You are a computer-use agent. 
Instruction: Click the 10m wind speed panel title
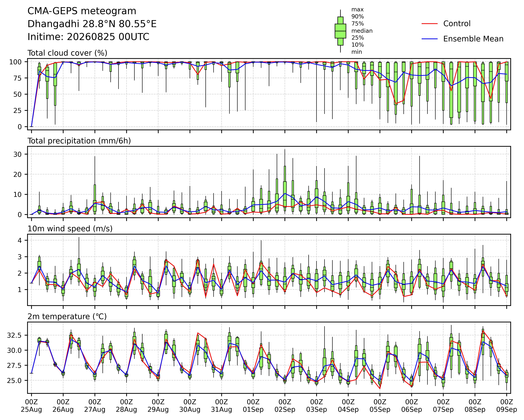coord(70,229)
